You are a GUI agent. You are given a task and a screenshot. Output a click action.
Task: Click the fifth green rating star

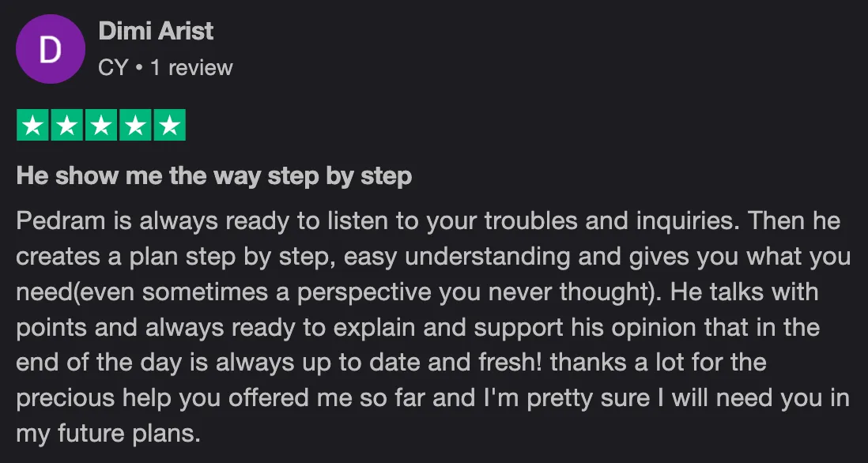click(169, 125)
